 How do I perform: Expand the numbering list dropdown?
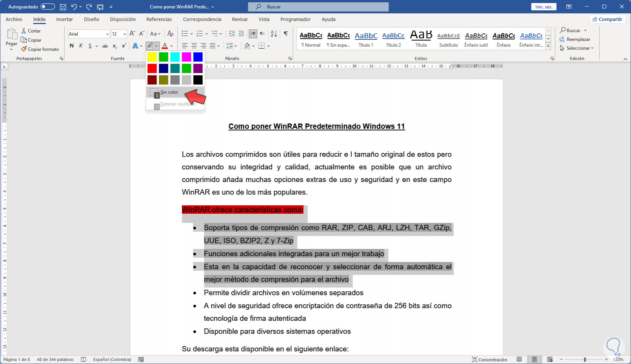(x=206, y=34)
